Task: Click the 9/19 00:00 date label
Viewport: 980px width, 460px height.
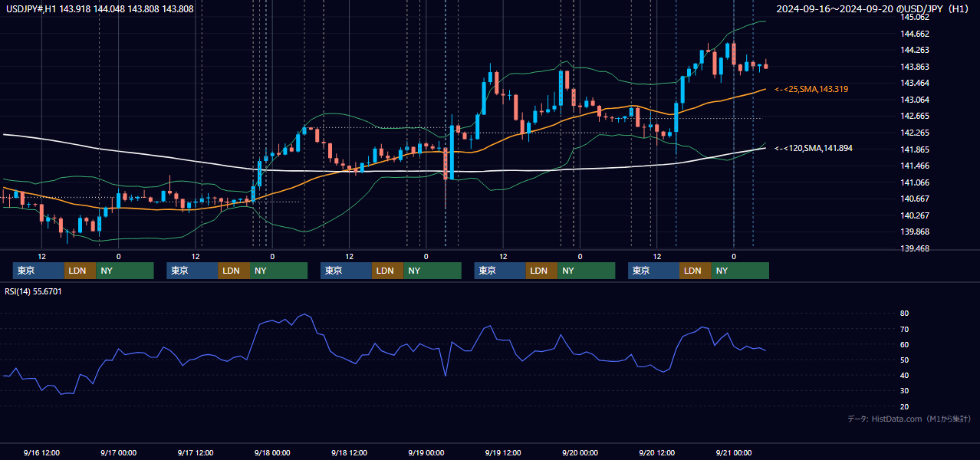Action: tap(426, 452)
